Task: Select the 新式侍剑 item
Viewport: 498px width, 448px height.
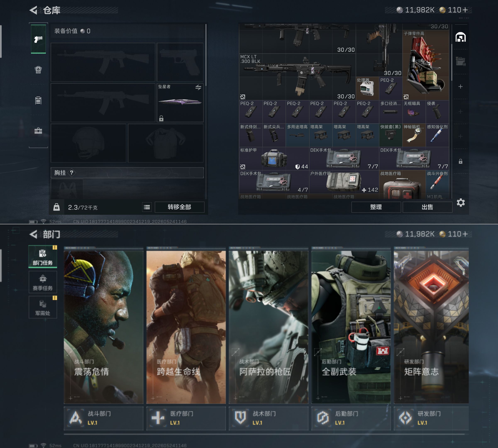Action: point(251,135)
